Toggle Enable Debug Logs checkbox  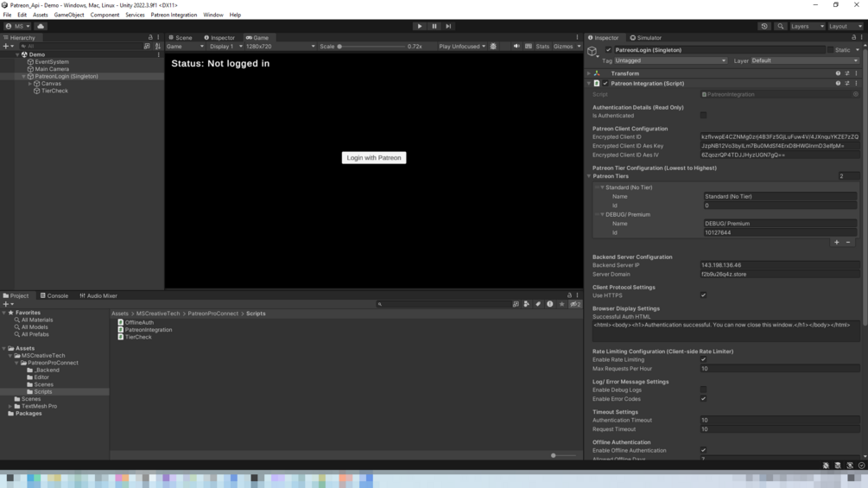pyautogui.click(x=703, y=390)
